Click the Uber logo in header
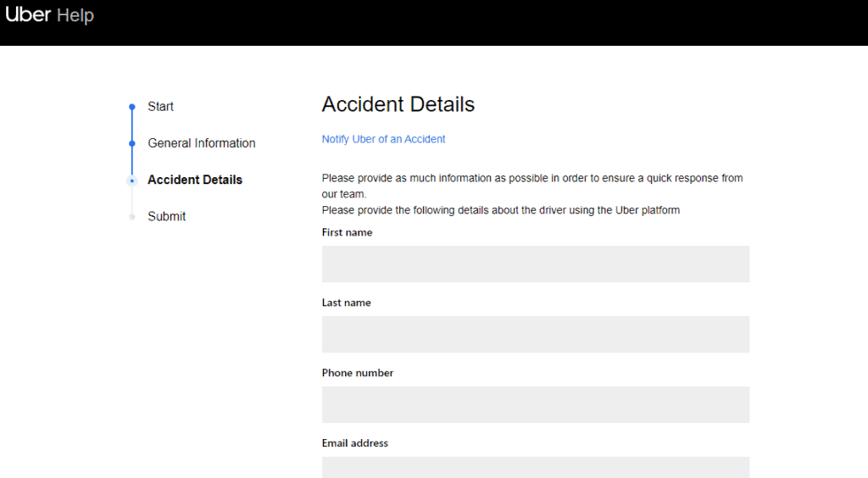This screenshot has width=868, height=478. [28, 15]
